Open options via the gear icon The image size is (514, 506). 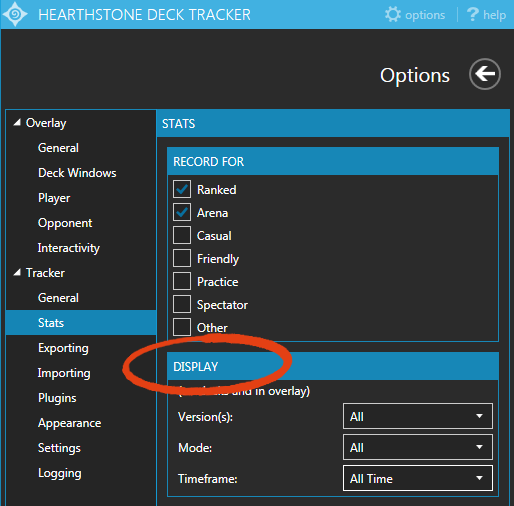pos(393,15)
